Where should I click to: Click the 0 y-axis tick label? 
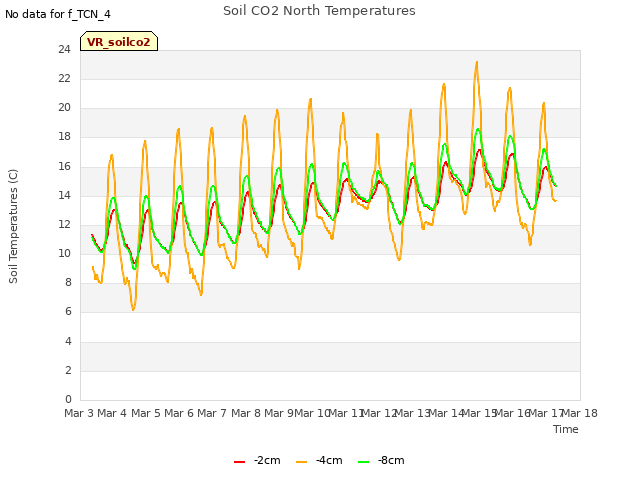tap(68, 399)
